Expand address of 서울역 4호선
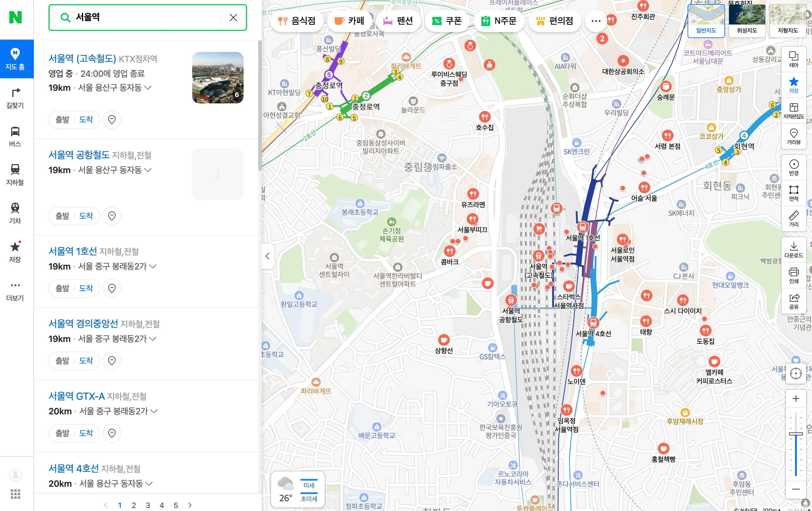812x511 pixels. point(149,484)
